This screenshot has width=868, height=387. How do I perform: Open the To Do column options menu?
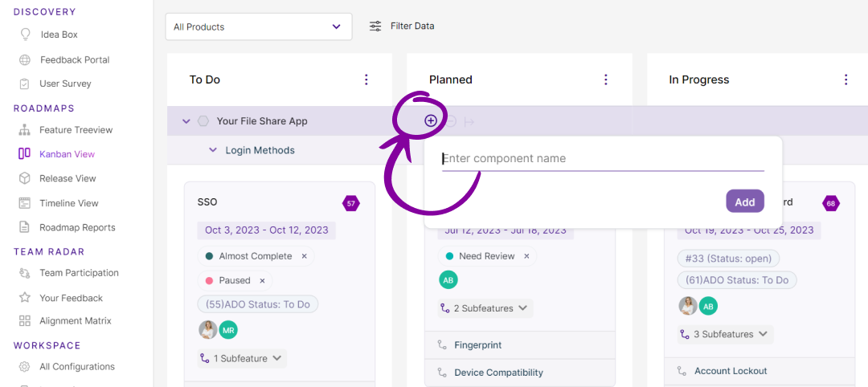pos(366,79)
